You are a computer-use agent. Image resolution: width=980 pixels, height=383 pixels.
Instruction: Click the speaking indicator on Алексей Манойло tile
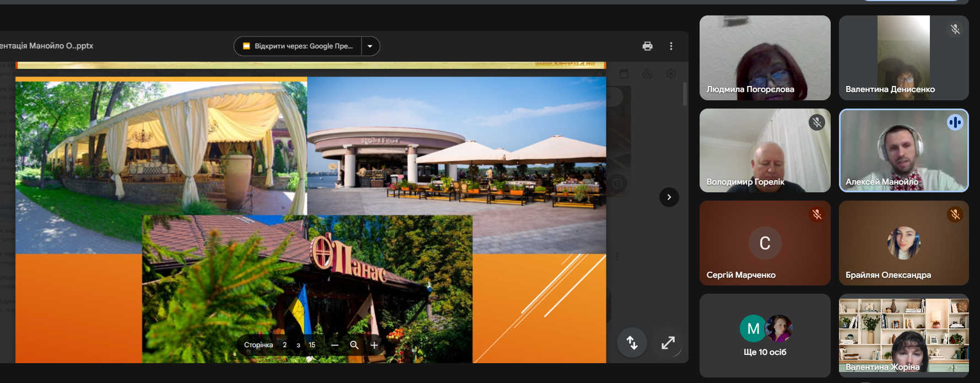click(x=955, y=122)
